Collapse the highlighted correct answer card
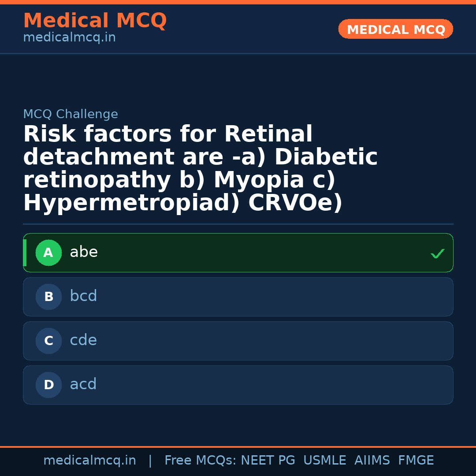 238,253
